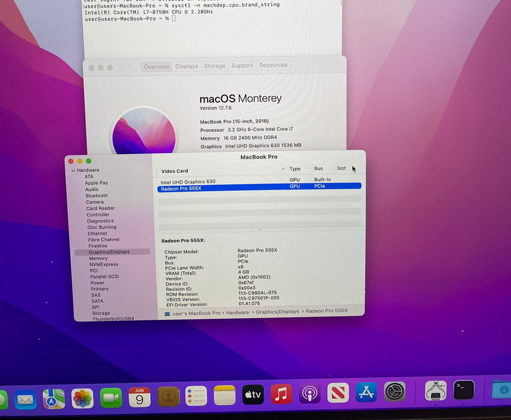Click "user's MacBook Pro" in path bar
The image size is (511, 420).
point(196,313)
